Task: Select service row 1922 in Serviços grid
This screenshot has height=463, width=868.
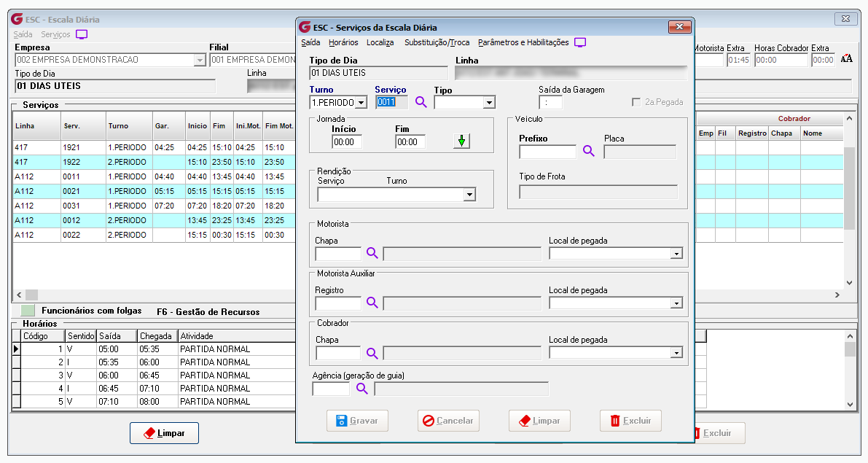Action: tap(154, 163)
